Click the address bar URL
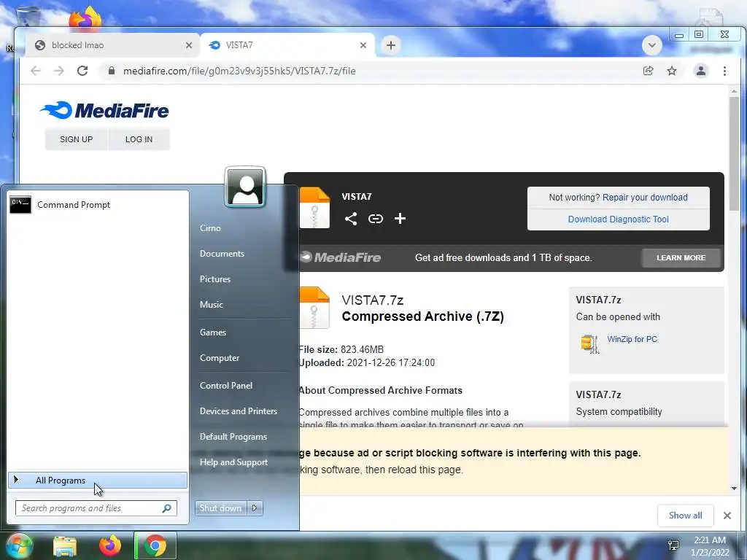This screenshot has width=747, height=560. tap(239, 71)
